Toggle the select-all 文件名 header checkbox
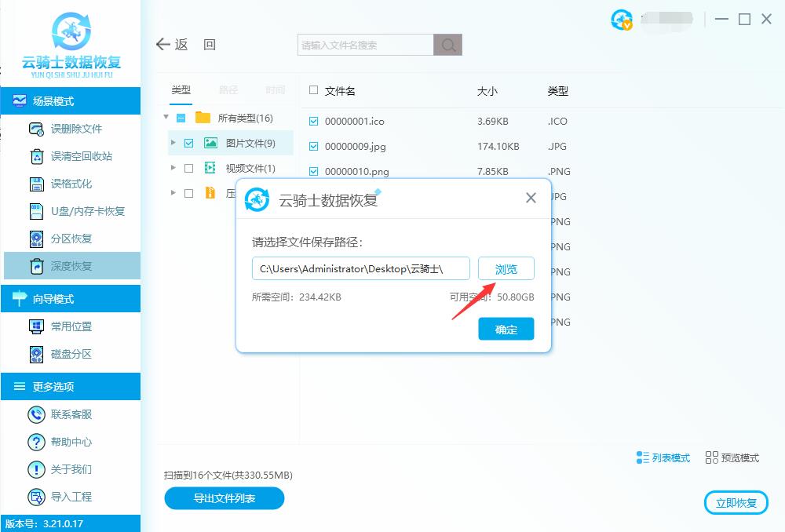This screenshot has height=532, width=785. (313, 90)
